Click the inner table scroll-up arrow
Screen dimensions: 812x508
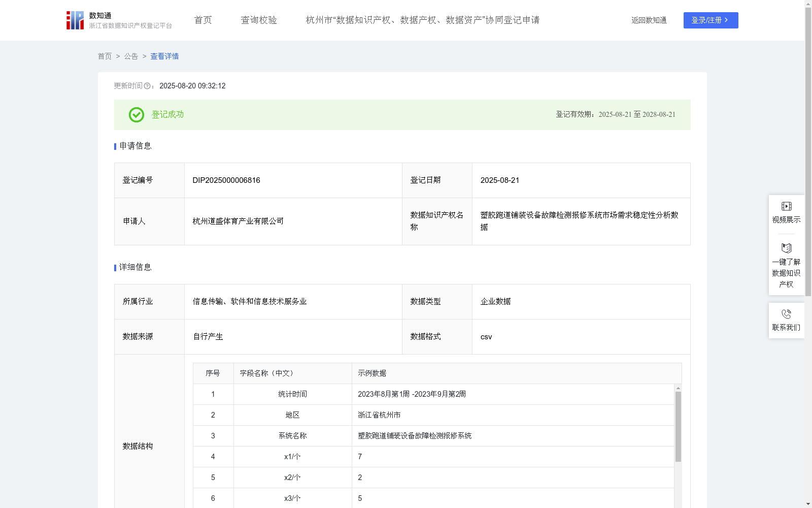tap(678, 388)
